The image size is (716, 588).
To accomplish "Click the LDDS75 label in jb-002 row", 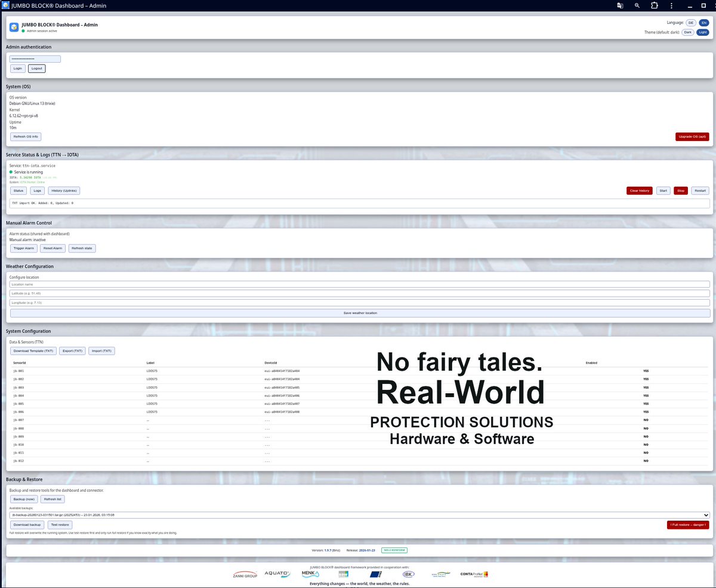I will tap(152, 379).
